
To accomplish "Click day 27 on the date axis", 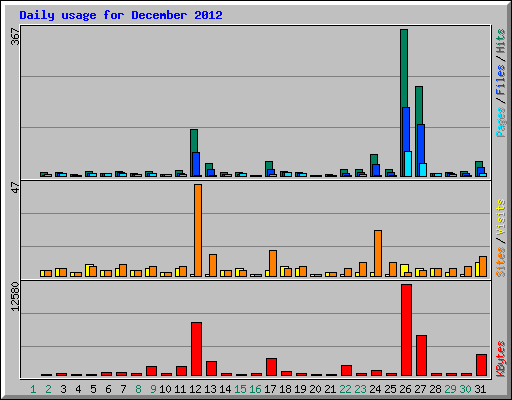I will pyautogui.click(x=420, y=389).
